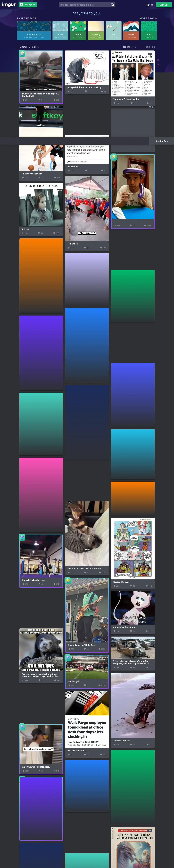Open the NEWEST sort dropdown
The width and height of the screenshot is (174, 868).
[x=130, y=47]
